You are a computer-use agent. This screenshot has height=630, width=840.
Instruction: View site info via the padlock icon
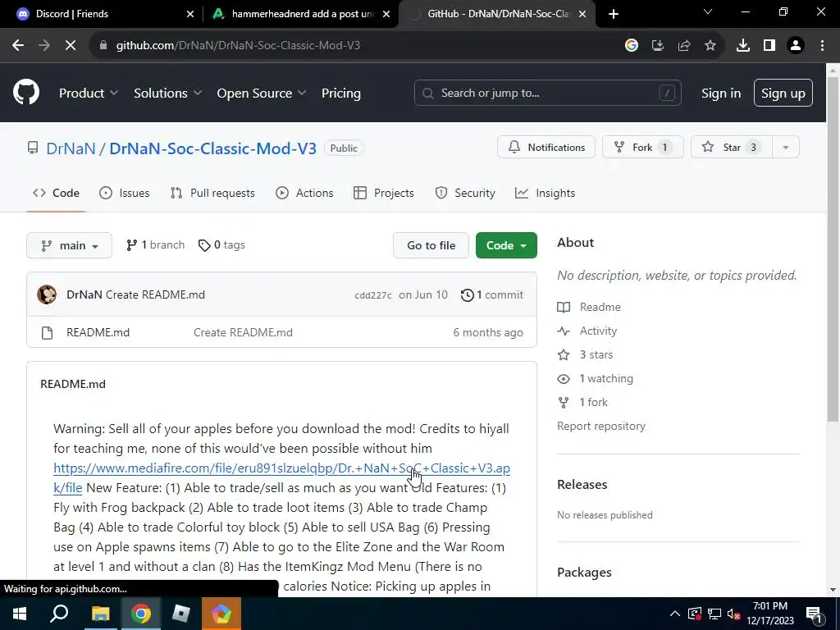103,46
